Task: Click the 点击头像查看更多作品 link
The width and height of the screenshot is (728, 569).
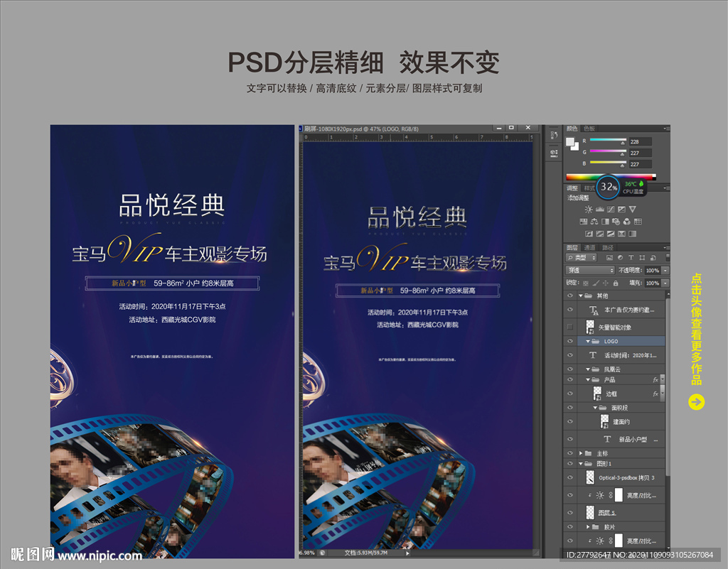Action: point(697,328)
